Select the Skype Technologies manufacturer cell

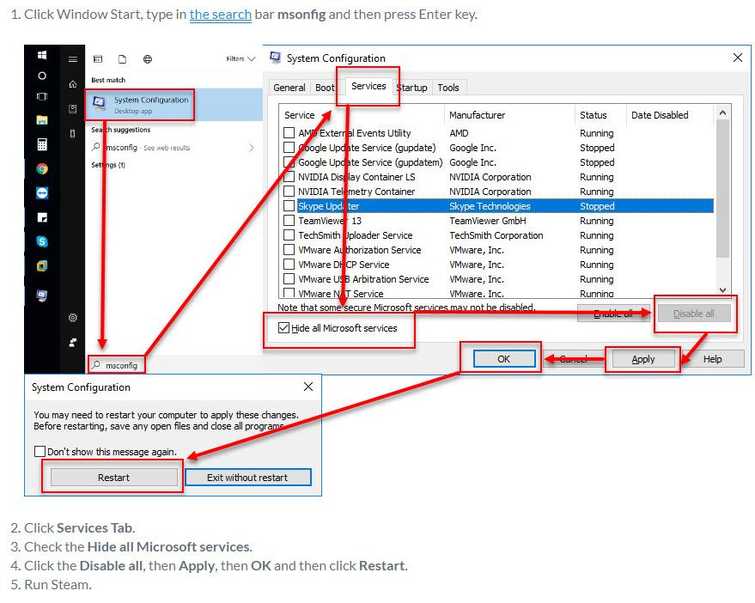pos(490,206)
